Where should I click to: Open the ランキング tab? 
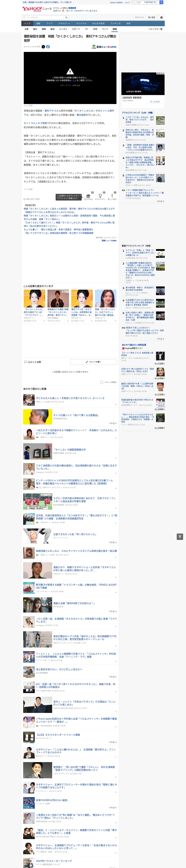pyautogui.click(x=115, y=24)
